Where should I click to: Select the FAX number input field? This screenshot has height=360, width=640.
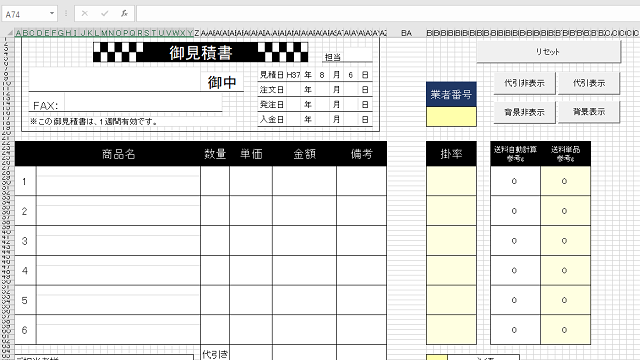(143, 103)
